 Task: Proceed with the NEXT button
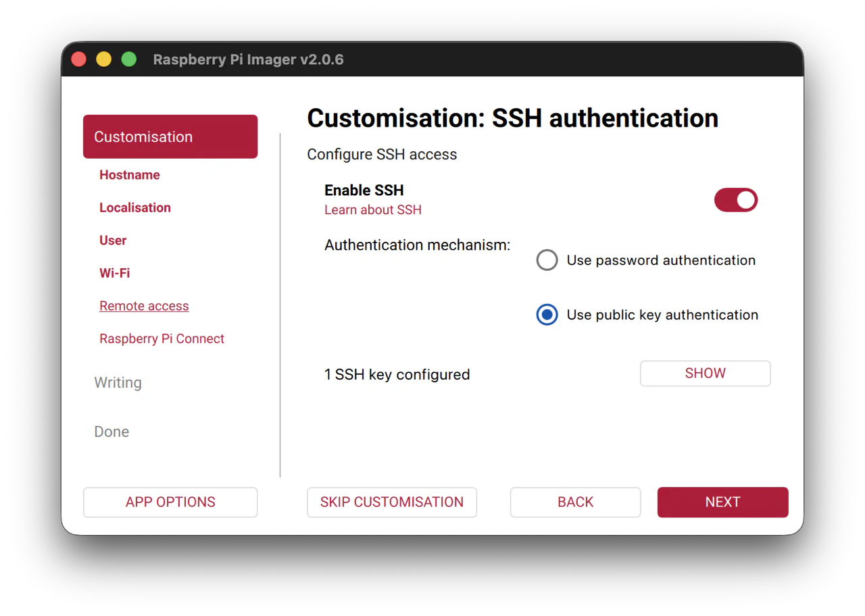click(723, 502)
